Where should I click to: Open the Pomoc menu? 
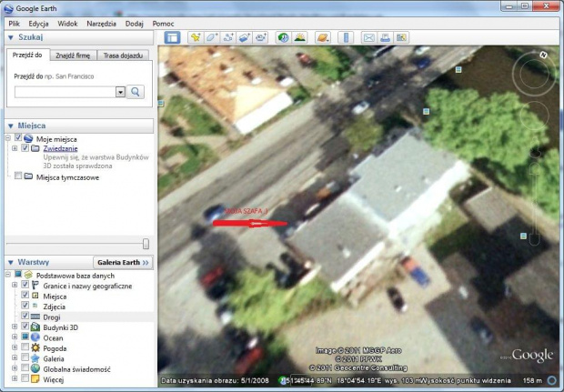(164, 24)
